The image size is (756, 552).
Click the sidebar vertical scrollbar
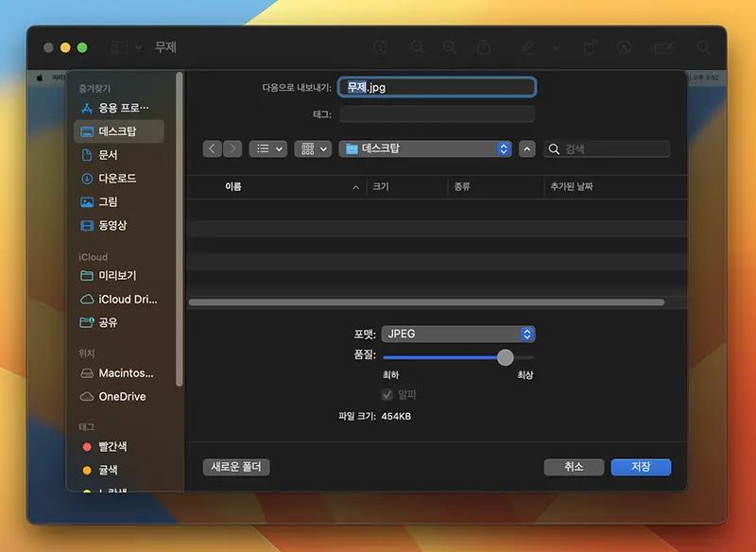tap(180, 229)
